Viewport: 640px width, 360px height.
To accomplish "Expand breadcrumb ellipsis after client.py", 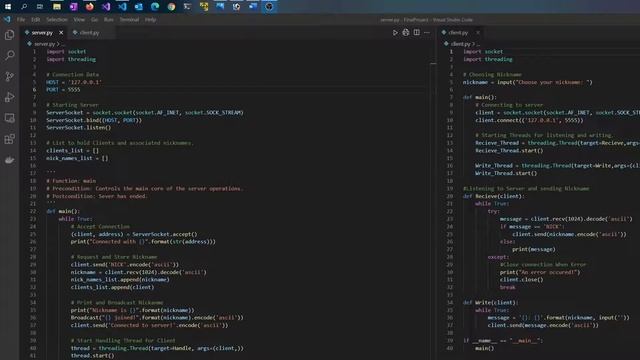I will (x=478, y=44).
